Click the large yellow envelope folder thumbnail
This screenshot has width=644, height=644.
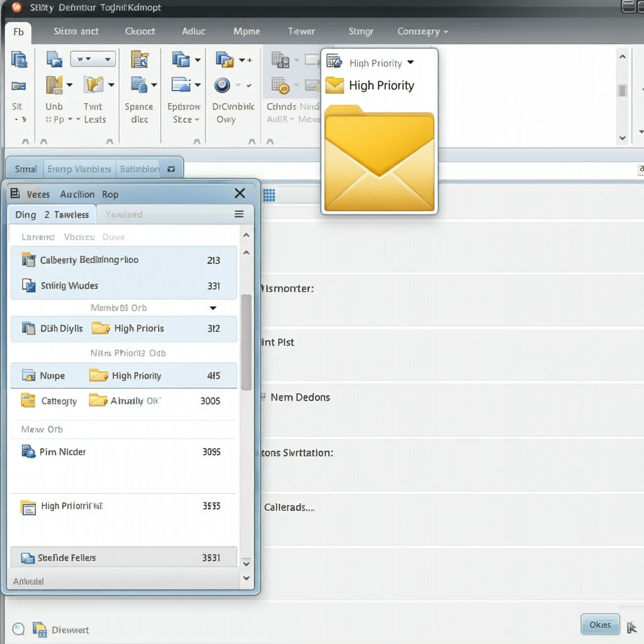(379, 158)
